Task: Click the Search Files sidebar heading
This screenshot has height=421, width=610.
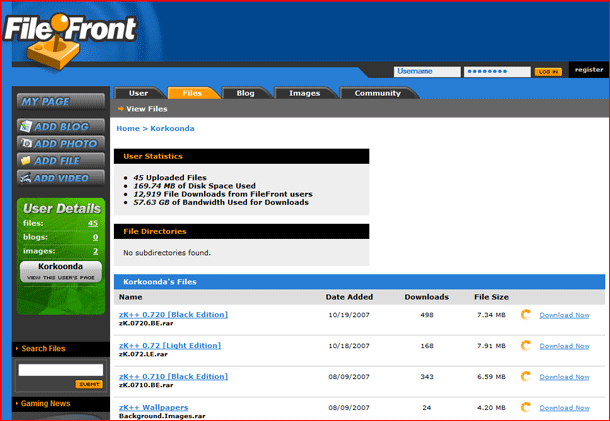Action: click(x=43, y=349)
